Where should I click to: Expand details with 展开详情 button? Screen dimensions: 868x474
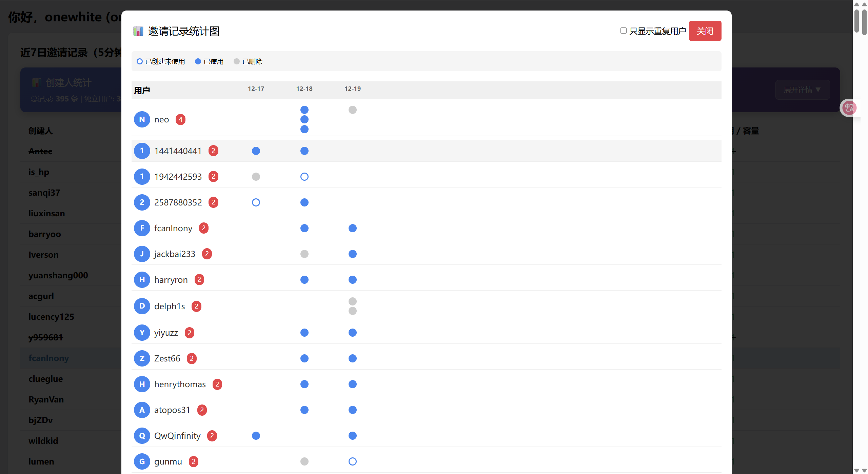point(802,90)
